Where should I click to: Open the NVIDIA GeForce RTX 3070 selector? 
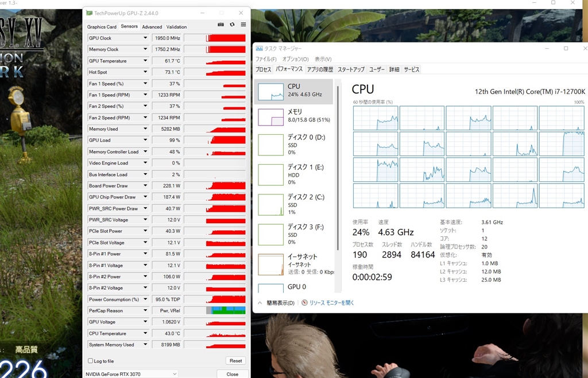131,374
